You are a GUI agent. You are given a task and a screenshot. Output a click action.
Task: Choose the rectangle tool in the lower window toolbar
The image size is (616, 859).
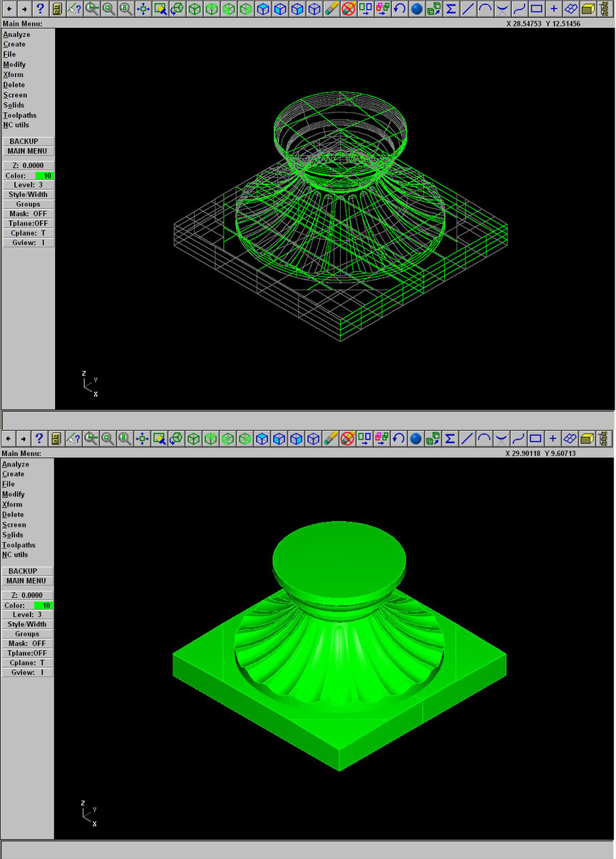click(536, 438)
